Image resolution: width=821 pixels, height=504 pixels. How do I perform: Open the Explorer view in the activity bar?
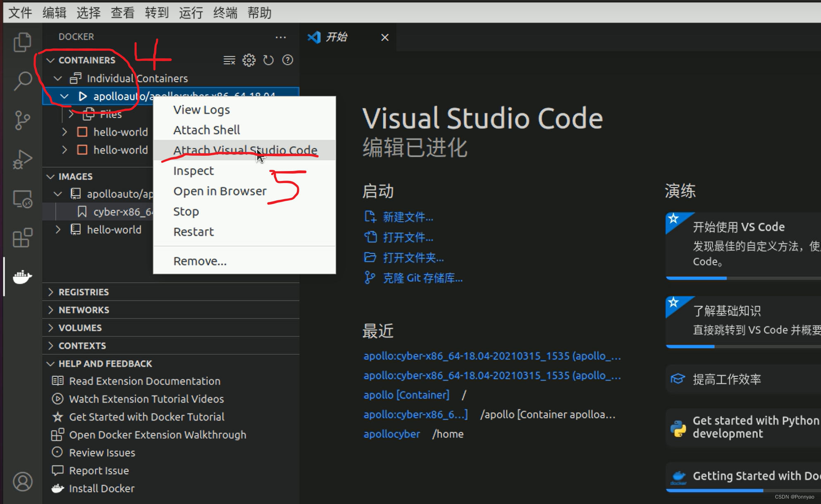tap(22, 42)
